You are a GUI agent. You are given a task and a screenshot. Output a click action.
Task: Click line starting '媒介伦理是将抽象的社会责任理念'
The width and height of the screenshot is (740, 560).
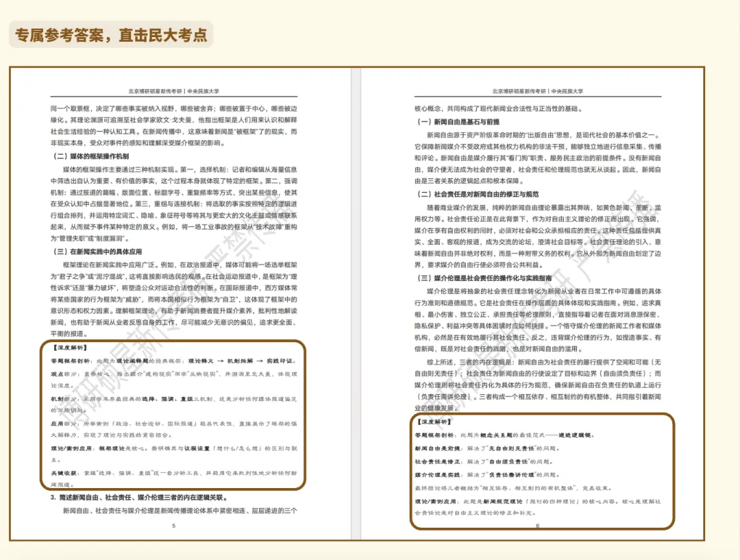[x=543, y=291]
